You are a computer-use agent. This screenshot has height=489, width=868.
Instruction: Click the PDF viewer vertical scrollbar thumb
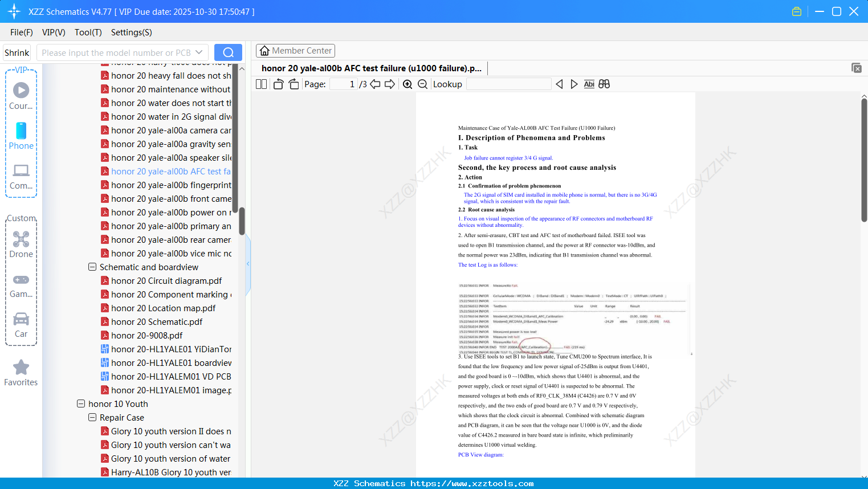[x=864, y=160]
